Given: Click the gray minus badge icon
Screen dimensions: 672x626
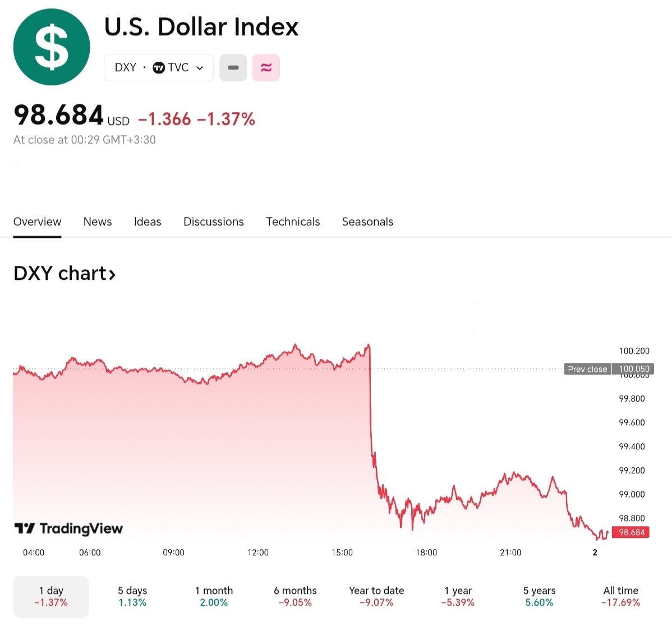Looking at the screenshot, I should coord(233,68).
